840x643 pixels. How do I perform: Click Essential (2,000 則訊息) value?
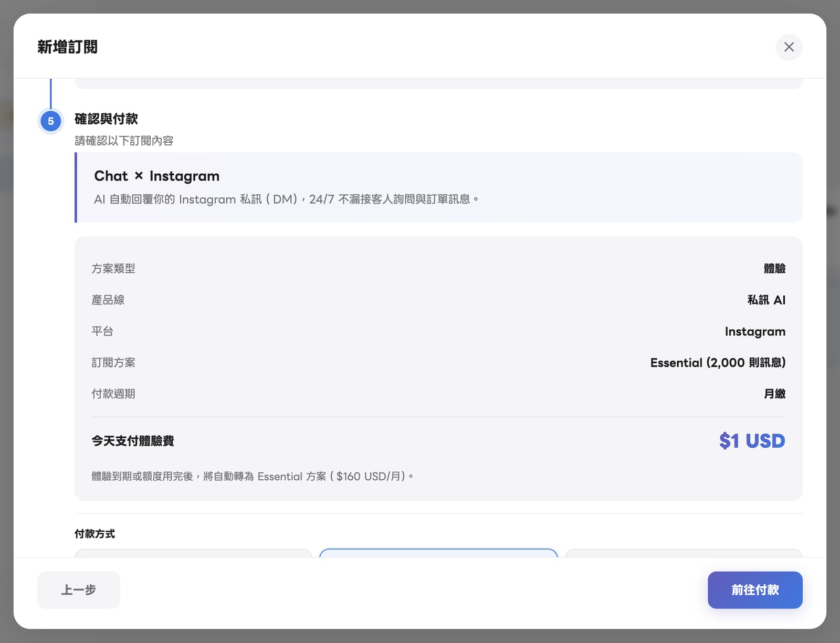click(718, 363)
